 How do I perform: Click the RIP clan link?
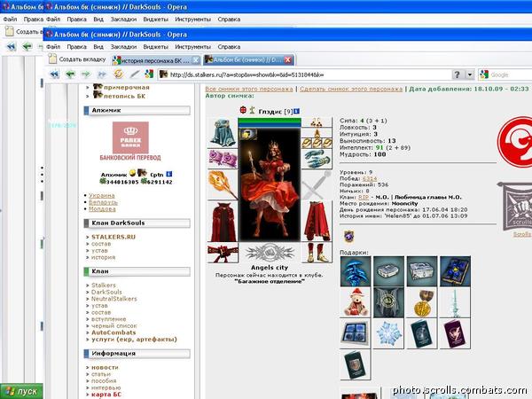click(x=364, y=197)
